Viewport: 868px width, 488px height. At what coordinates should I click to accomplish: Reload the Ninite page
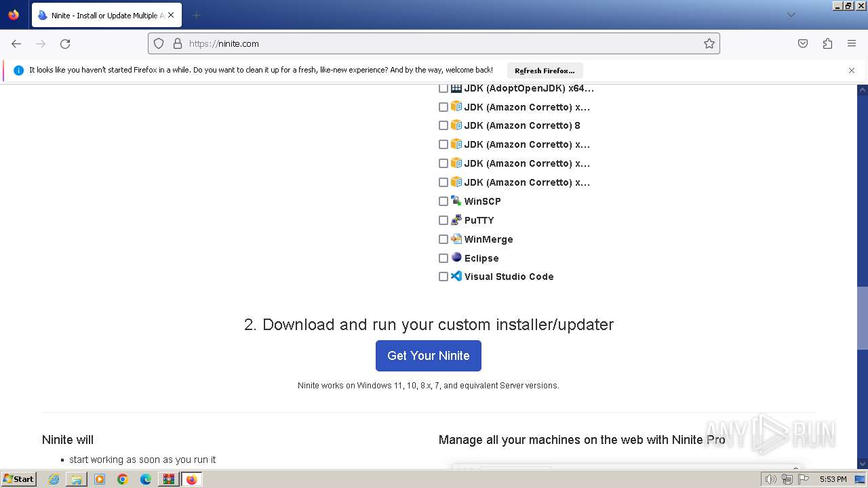pyautogui.click(x=65, y=43)
